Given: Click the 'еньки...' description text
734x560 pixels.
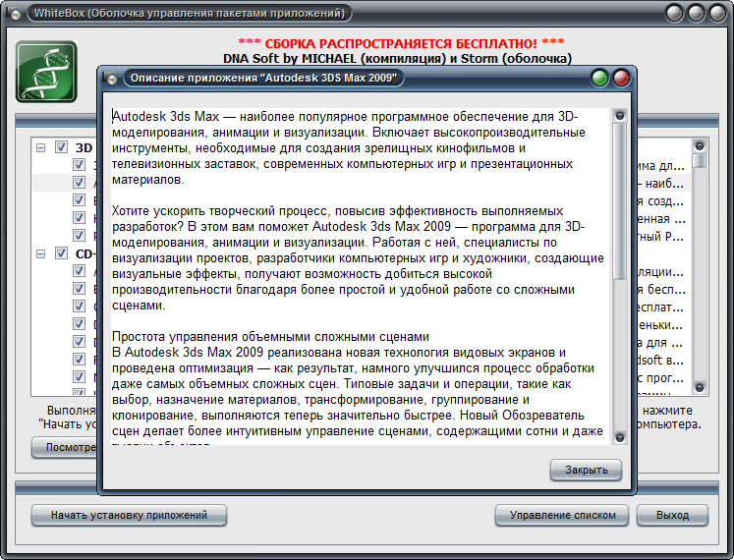Looking at the screenshot, I should point(660,325).
